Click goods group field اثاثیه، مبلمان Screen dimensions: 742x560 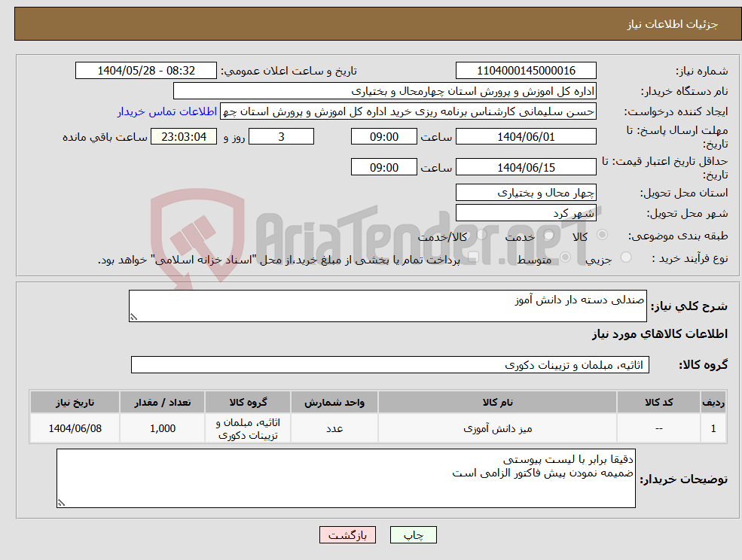pos(390,364)
